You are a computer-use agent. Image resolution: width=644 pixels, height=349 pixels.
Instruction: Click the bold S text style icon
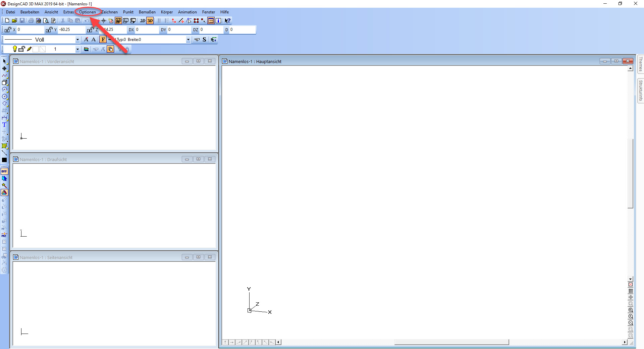click(x=204, y=40)
